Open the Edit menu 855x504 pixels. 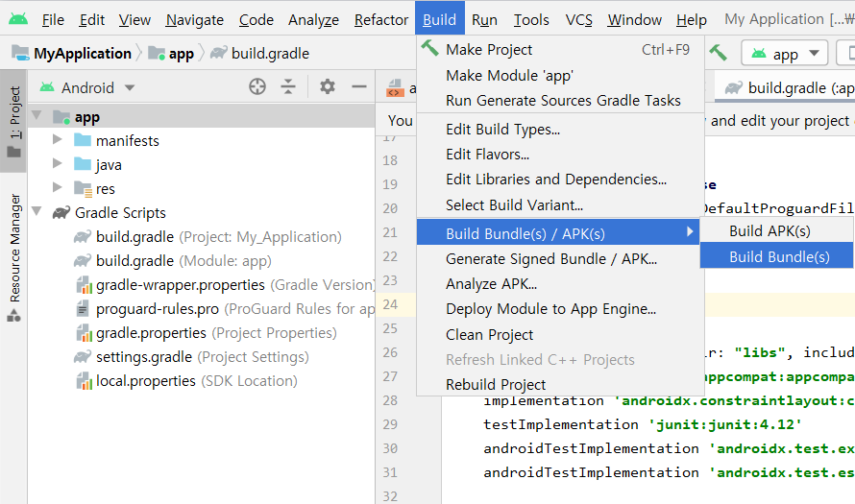point(91,20)
